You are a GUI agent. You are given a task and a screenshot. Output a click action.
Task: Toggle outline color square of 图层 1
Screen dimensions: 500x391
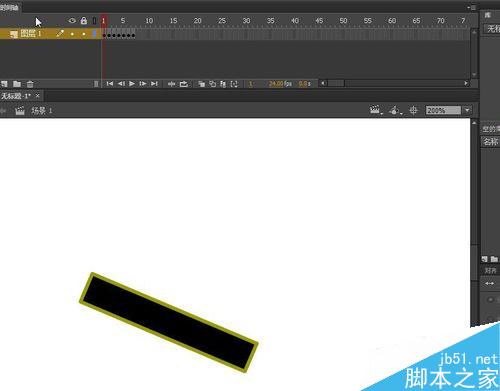tap(95, 34)
